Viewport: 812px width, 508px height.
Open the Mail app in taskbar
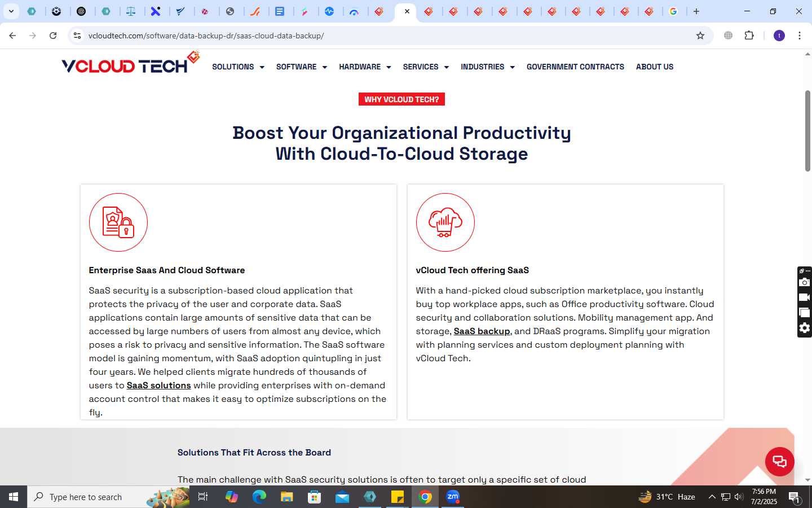pyautogui.click(x=342, y=497)
